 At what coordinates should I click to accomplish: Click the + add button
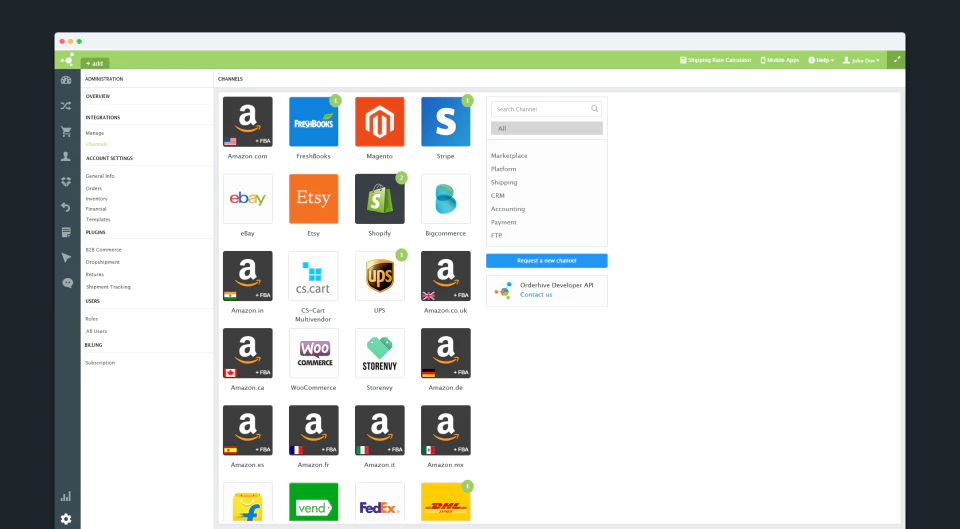click(95, 63)
